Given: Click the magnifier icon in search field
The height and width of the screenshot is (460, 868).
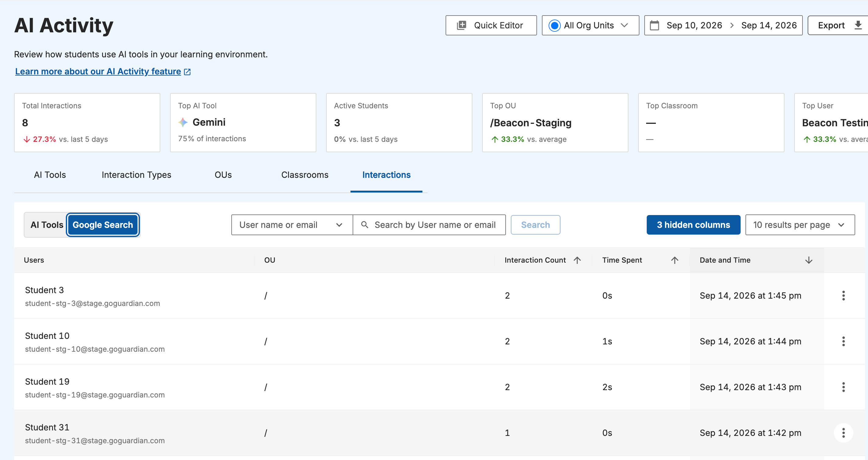Looking at the screenshot, I should 364,225.
